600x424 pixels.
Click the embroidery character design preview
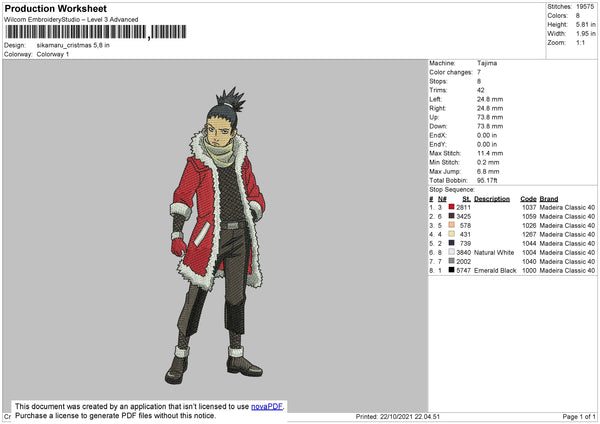tap(217, 236)
